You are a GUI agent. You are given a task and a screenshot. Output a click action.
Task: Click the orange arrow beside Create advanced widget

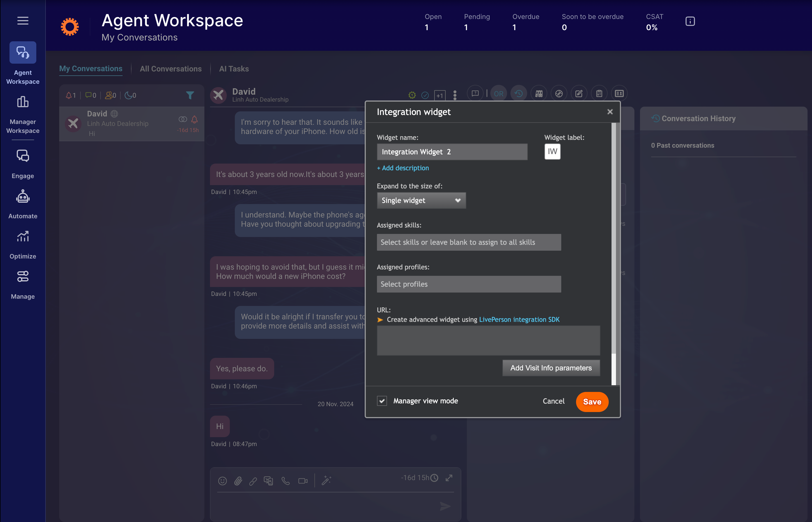(380, 320)
